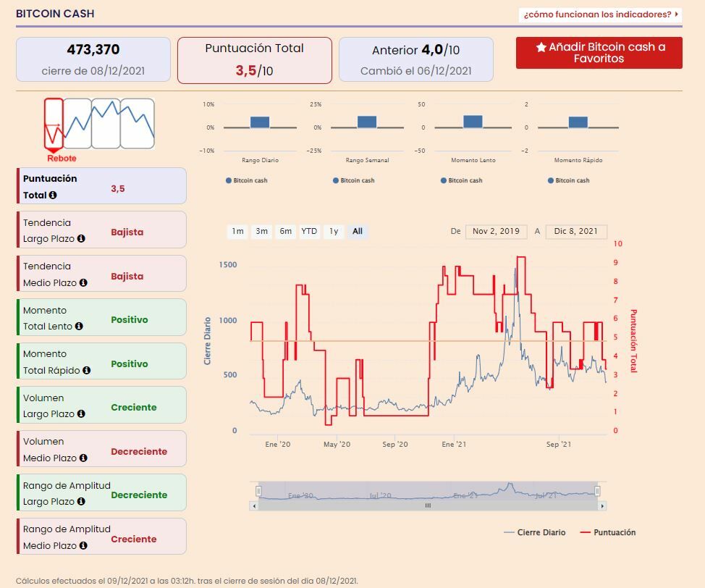Image resolution: width=705 pixels, height=588 pixels.
Task: Click the 473,370 closing price card
Action: tap(93, 59)
